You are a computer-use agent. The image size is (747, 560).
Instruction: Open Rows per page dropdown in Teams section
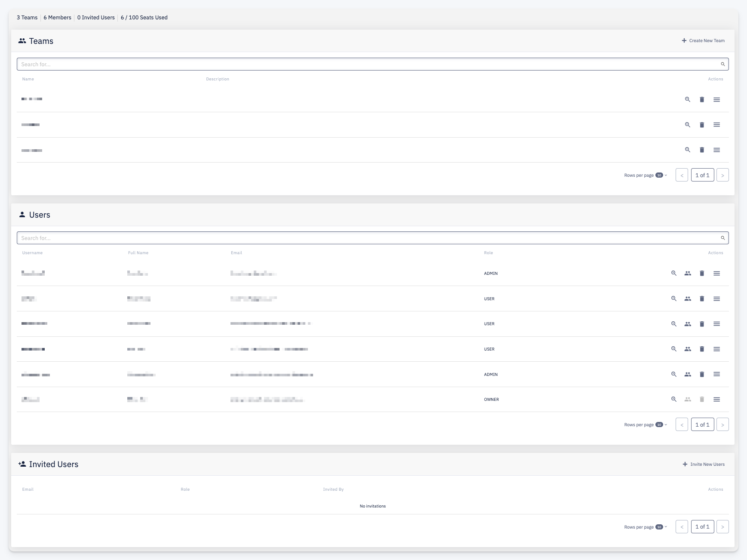pos(661,175)
